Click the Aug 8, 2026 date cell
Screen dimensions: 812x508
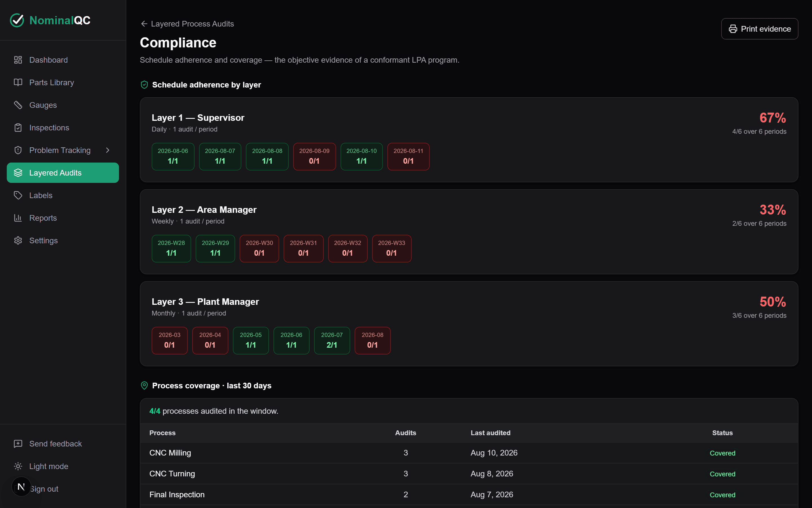(x=492, y=474)
